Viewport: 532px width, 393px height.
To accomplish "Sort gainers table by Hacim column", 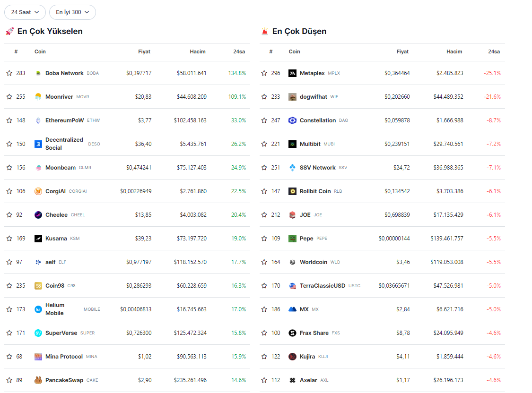I will click(198, 51).
